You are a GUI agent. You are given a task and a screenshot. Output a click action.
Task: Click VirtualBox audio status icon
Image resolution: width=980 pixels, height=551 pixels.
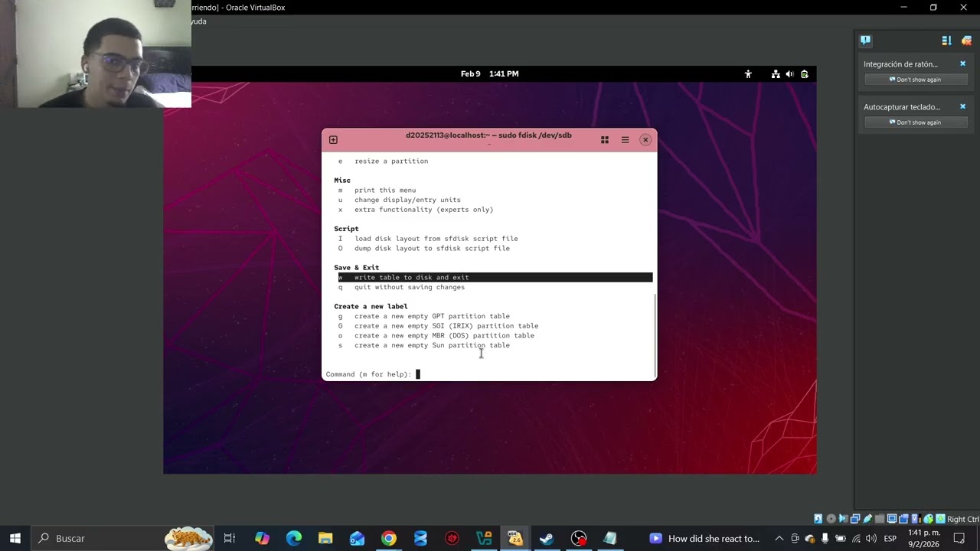coord(843,519)
